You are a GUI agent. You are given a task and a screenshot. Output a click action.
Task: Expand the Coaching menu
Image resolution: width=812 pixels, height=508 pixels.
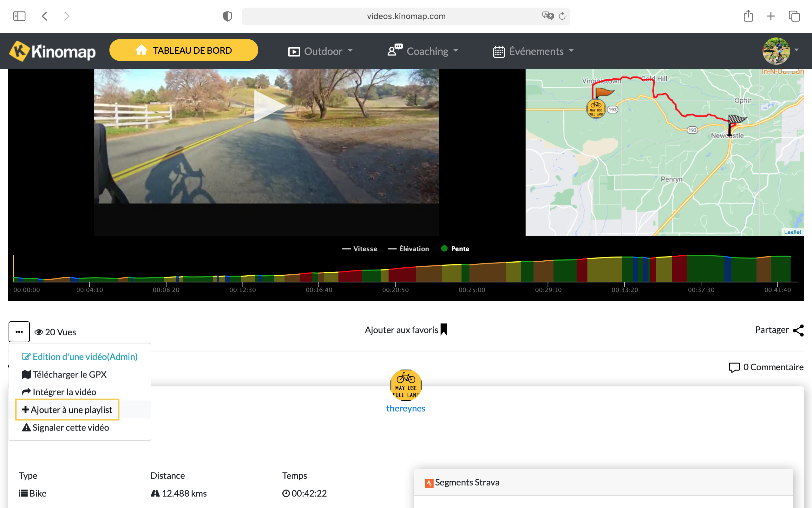click(423, 51)
